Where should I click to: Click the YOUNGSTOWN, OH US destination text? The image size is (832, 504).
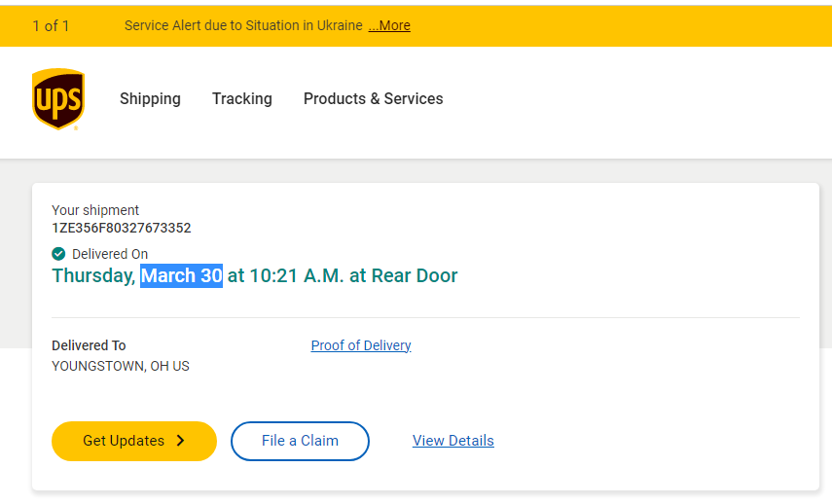(121, 366)
